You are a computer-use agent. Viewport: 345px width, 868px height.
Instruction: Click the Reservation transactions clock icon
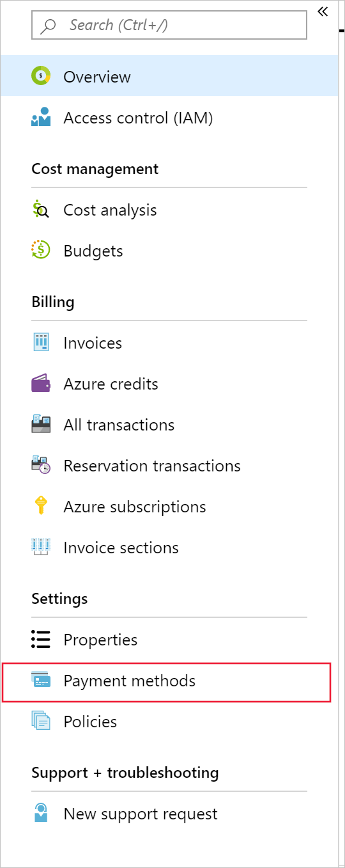(41, 466)
